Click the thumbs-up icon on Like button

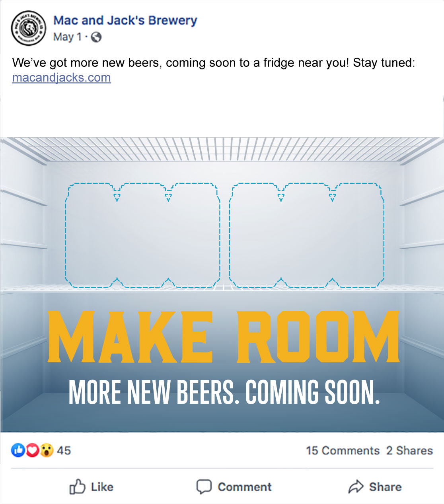click(77, 486)
